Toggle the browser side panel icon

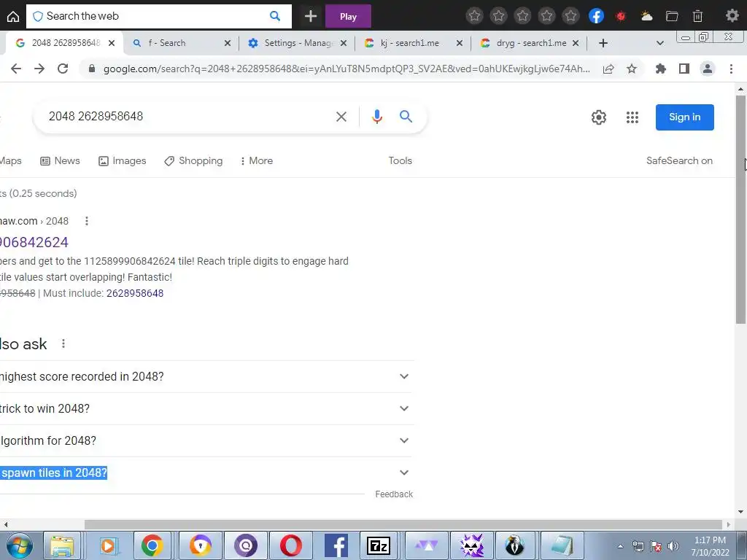pyautogui.click(x=684, y=69)
